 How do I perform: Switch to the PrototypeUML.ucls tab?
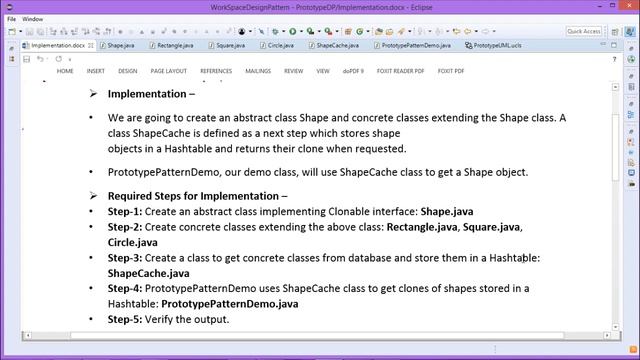493,45
